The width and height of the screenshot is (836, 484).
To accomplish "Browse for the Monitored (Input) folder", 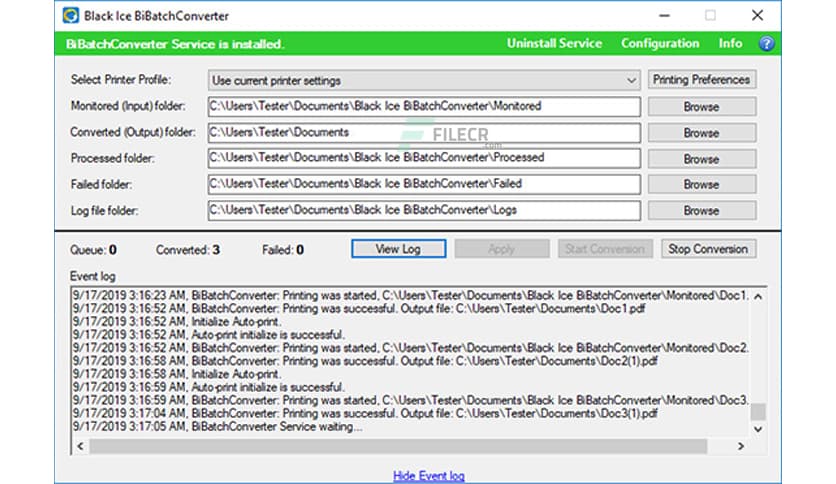I will (702, 107).
